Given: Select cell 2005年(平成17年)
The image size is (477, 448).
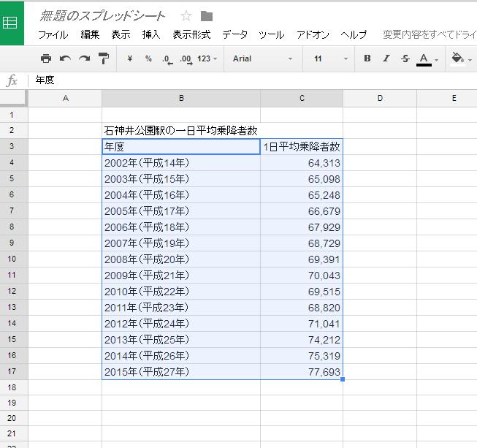Looking at the screenshot, I should 181,211.
